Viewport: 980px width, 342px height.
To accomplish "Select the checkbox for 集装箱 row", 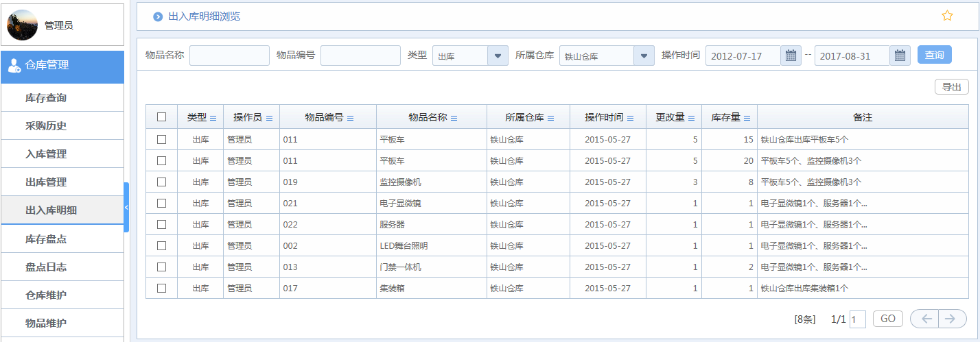I will [161, 288].
